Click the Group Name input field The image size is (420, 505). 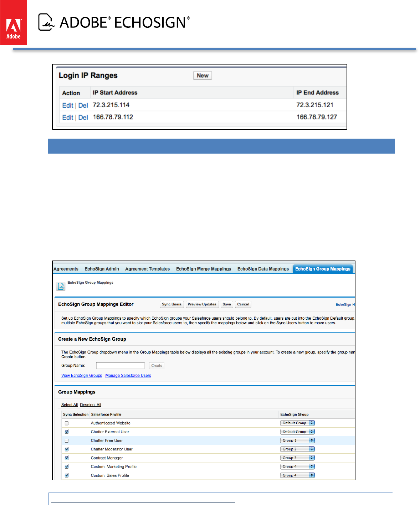tap(121, 365)
